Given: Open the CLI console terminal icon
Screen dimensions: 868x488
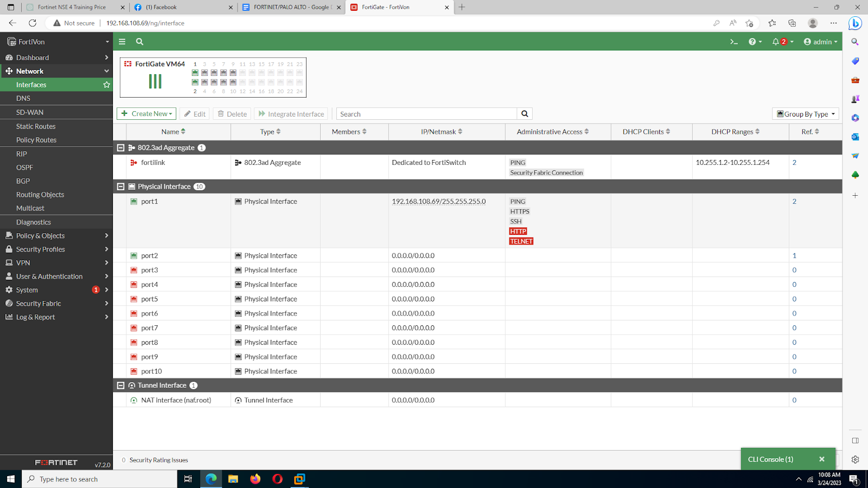Looking at the screenshot, I should pos(734,42).
